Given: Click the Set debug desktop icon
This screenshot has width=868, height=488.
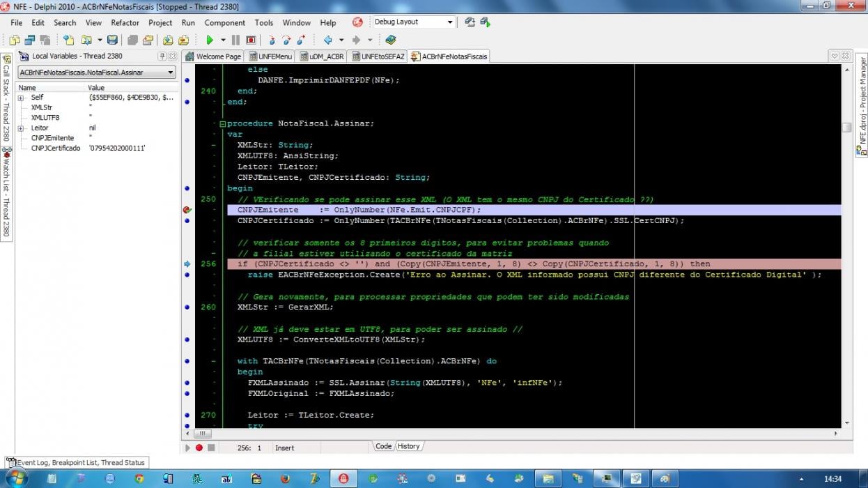Looking at the screenshot, I should coord(485,22).
